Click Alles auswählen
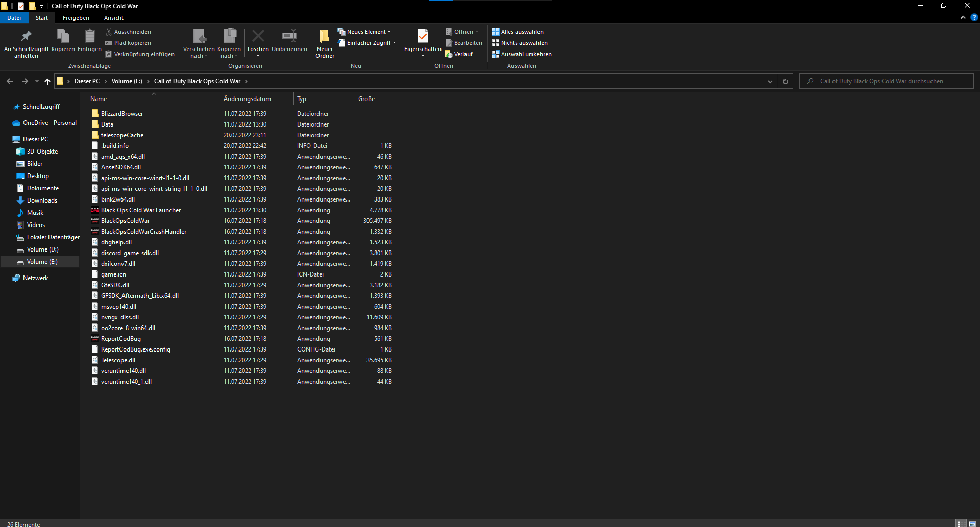 click(518, 32)
